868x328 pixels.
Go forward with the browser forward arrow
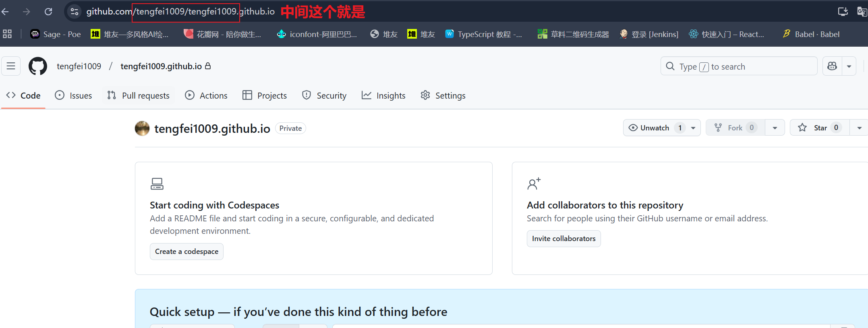[x=27, y=12]
